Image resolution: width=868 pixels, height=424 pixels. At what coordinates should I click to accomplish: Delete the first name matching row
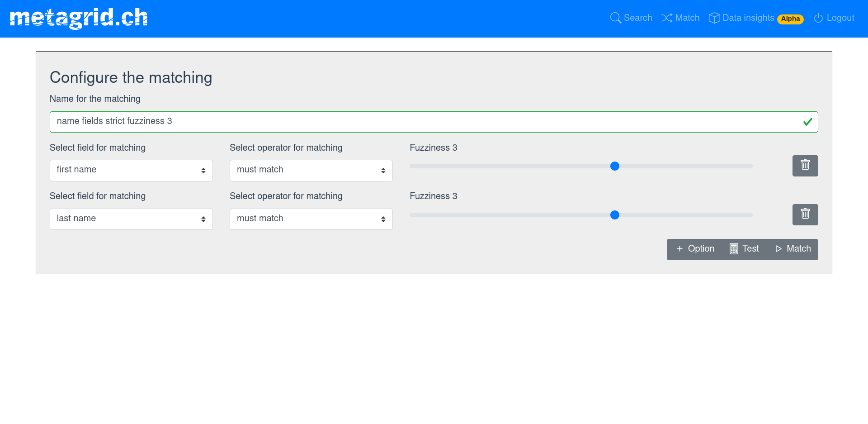(x=805, y=166)
